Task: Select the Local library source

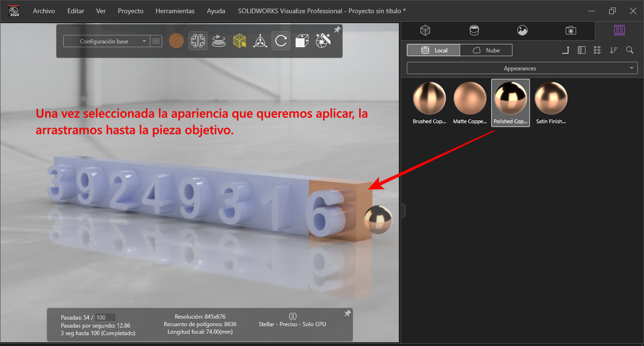Action: point(433,50)
